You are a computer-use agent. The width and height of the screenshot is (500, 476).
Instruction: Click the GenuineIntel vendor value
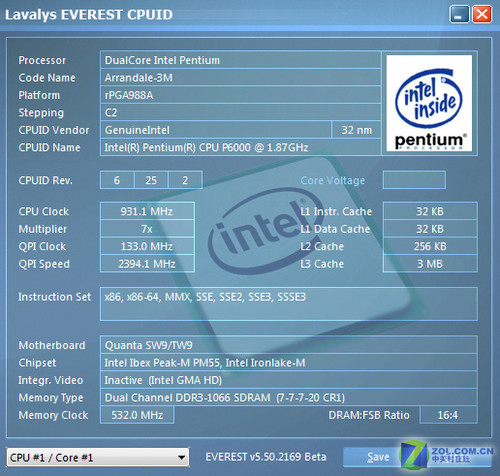click(216, 130)
